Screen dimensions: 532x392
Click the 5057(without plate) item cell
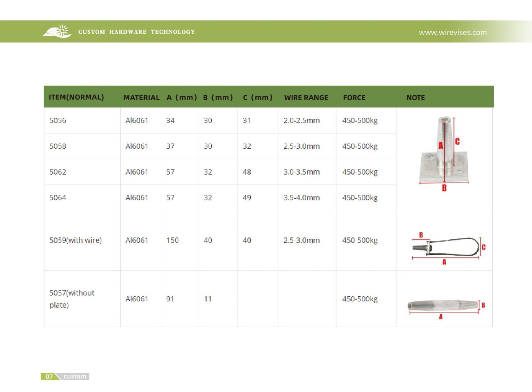click(72, 299)
